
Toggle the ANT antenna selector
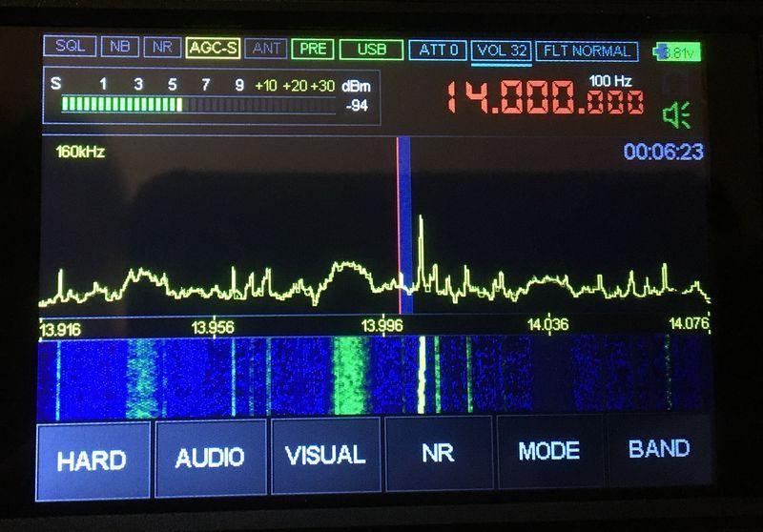click(267, 48)
